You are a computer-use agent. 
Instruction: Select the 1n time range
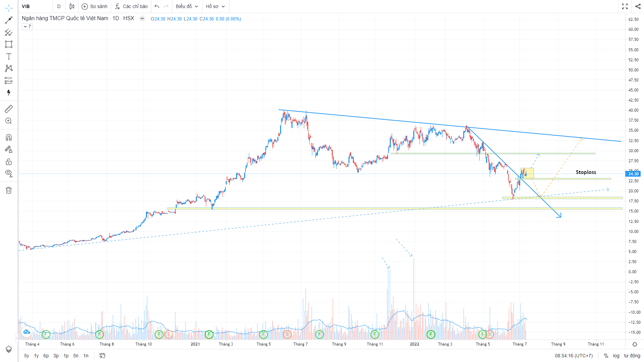pos(86,356)
